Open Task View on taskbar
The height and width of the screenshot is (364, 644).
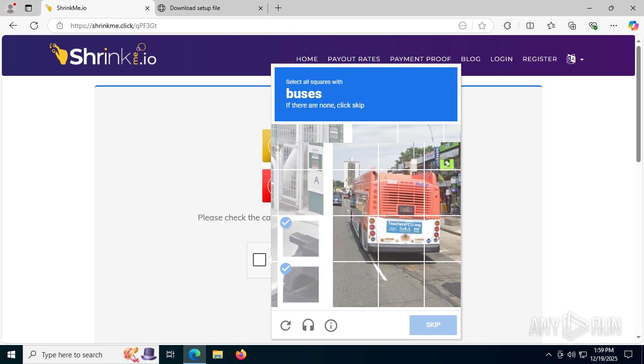click(170, 355)
